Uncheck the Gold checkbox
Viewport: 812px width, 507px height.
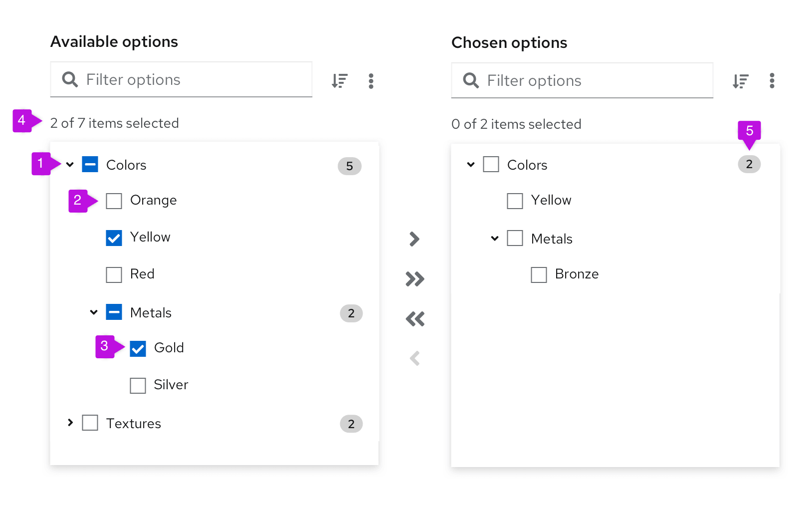(138, 349)
